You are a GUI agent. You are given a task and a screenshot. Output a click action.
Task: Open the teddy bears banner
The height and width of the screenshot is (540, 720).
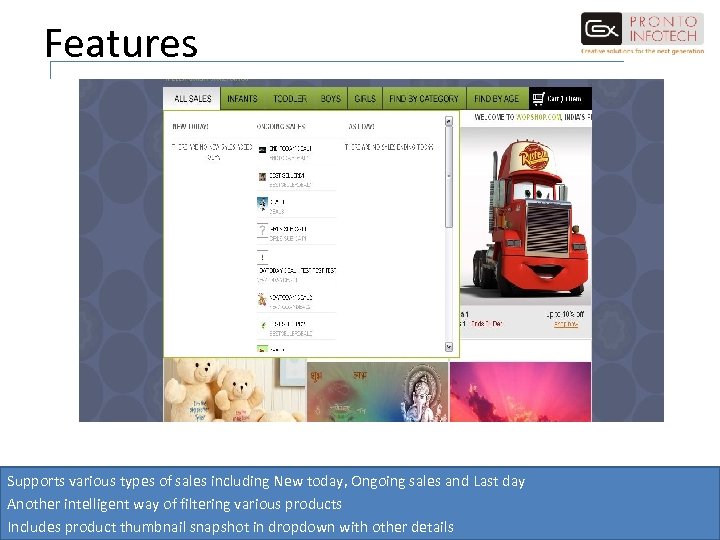[235, 390]
